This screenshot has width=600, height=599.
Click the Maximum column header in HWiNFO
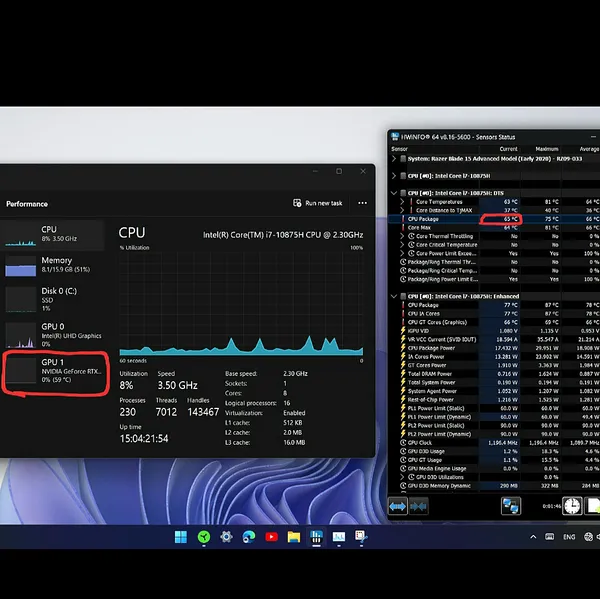(547, 149)
